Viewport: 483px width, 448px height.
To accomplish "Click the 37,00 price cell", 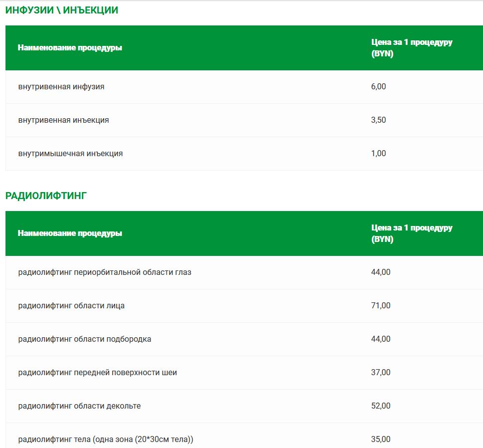I will coord(381,373).
